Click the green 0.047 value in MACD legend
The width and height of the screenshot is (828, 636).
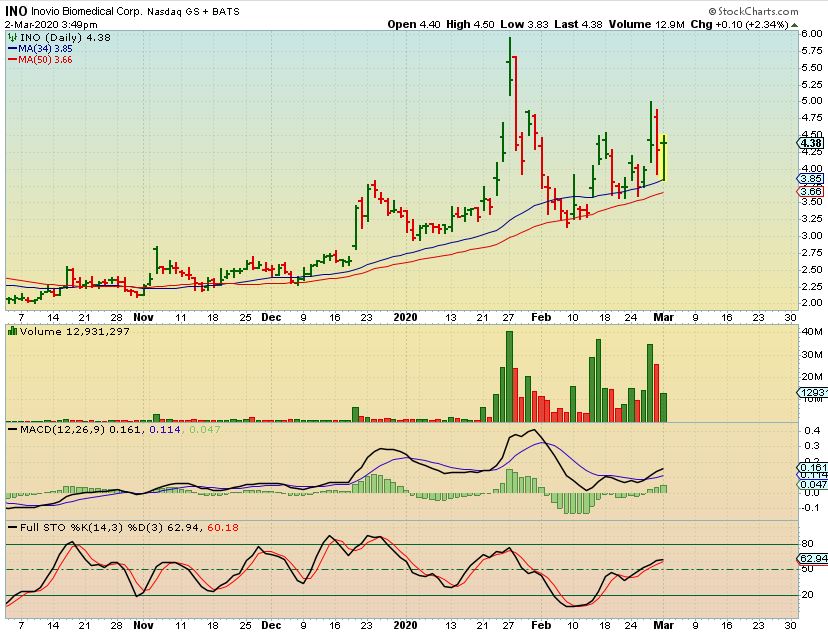(x=204, y=429)
